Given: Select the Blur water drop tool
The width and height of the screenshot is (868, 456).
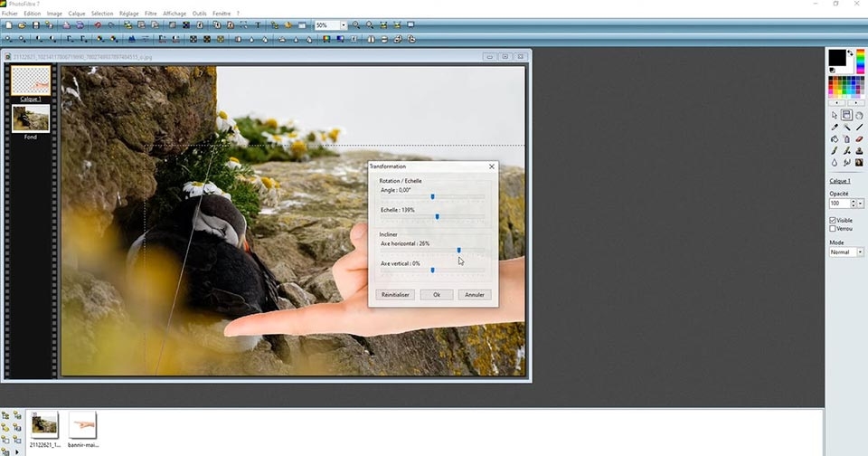Looking at the screenshot, I should click(835, 162).
